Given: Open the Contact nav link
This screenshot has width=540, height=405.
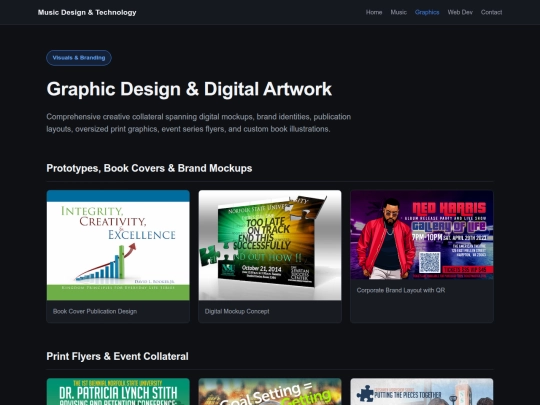Looking at the screenshot, I should click(491, 12).
